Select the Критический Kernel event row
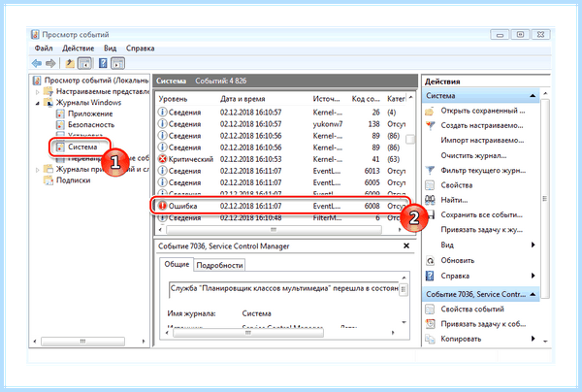This screenshot has width=582, height=392. click(x=281, y=159)
